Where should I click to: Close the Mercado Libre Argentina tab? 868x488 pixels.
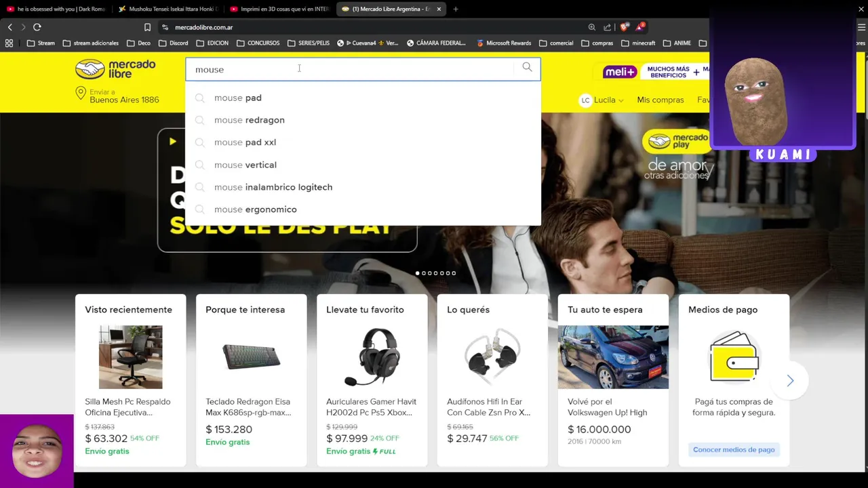pyautogui.click(x=439, y=9)
